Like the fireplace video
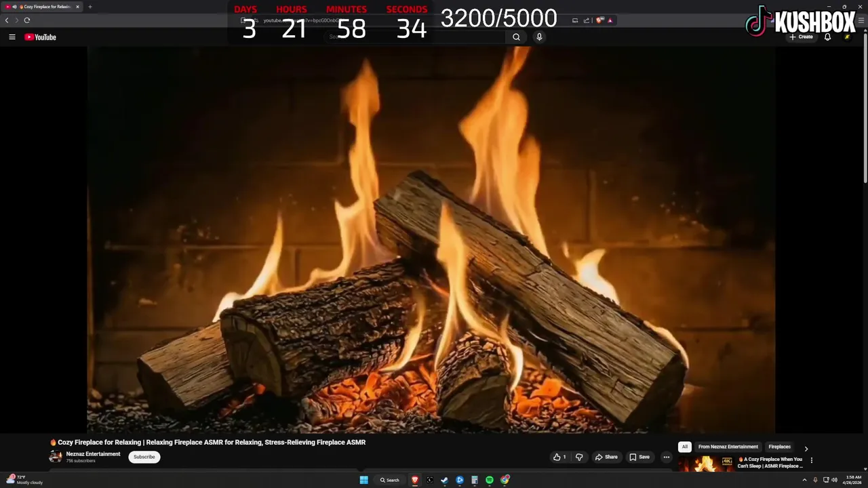Image resolution: width=868 pixels, height=488 pixels. [x=559, y=457]
